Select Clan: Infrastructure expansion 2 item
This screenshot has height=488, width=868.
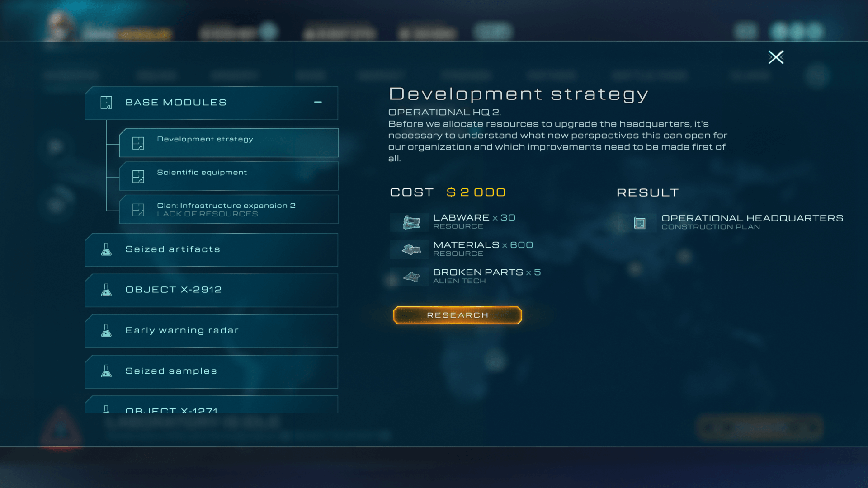coord(229,209)
